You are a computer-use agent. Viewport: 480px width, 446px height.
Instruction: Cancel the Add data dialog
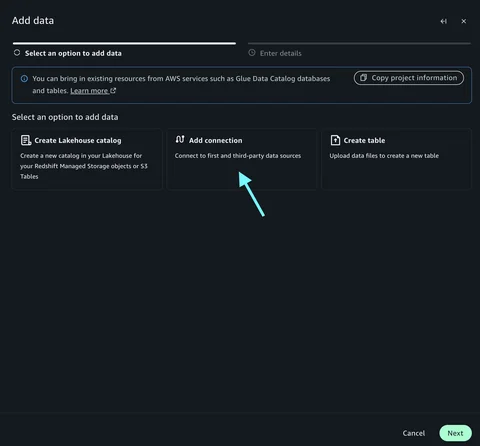click(x=414, y=433)
